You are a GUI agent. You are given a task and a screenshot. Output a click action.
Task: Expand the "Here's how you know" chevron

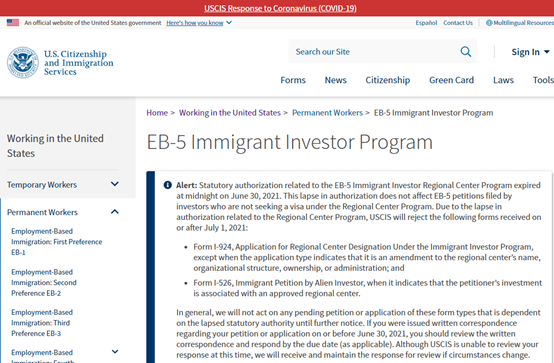coord(229,23)
